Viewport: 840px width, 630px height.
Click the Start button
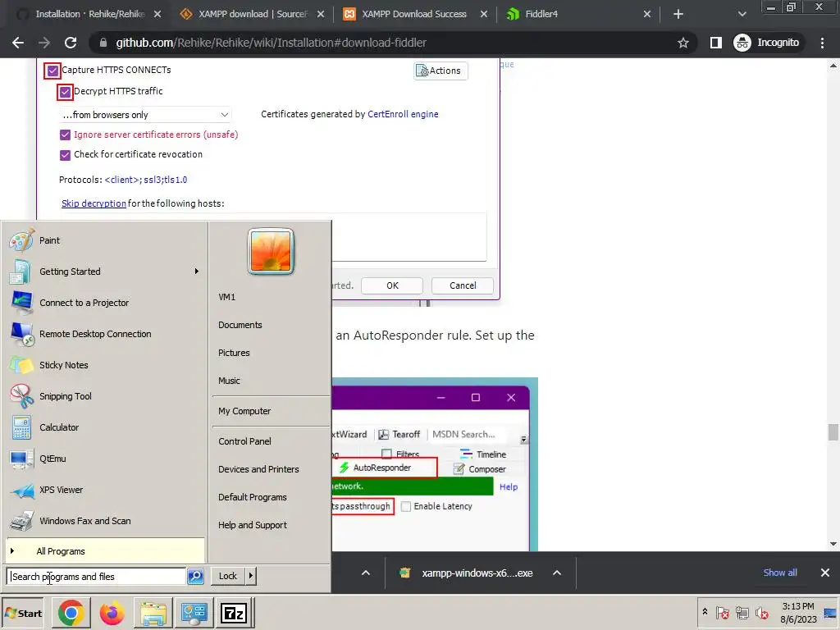[x=23, y=614]
